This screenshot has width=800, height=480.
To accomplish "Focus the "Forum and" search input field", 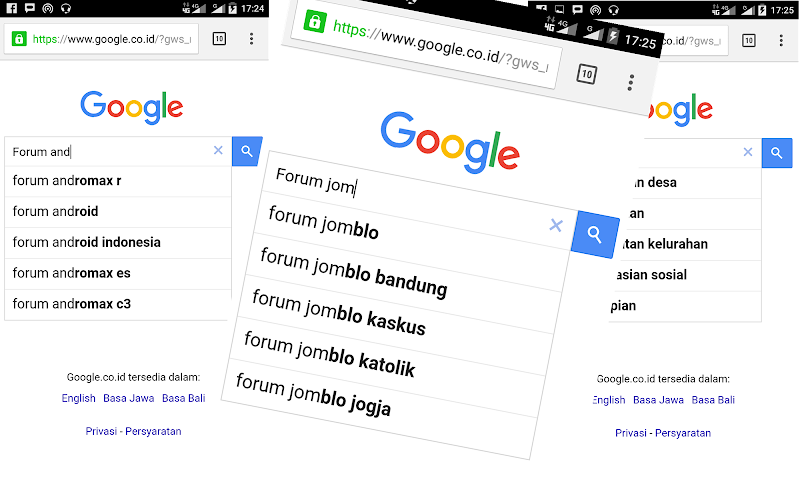I will tap(110, 151).
